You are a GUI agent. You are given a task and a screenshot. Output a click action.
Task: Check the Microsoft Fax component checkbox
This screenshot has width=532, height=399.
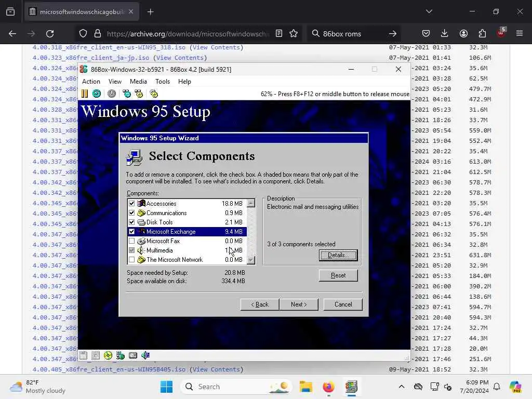pos(131,241)
